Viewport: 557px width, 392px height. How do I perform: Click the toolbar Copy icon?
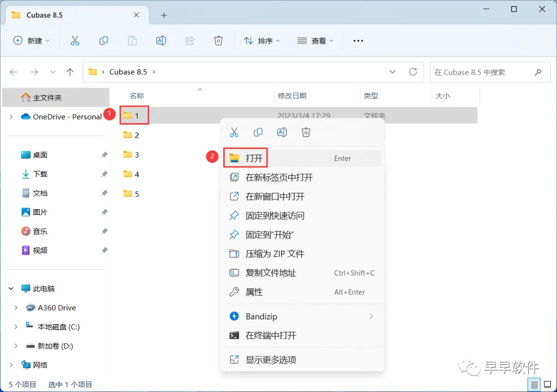pos(103,41)
